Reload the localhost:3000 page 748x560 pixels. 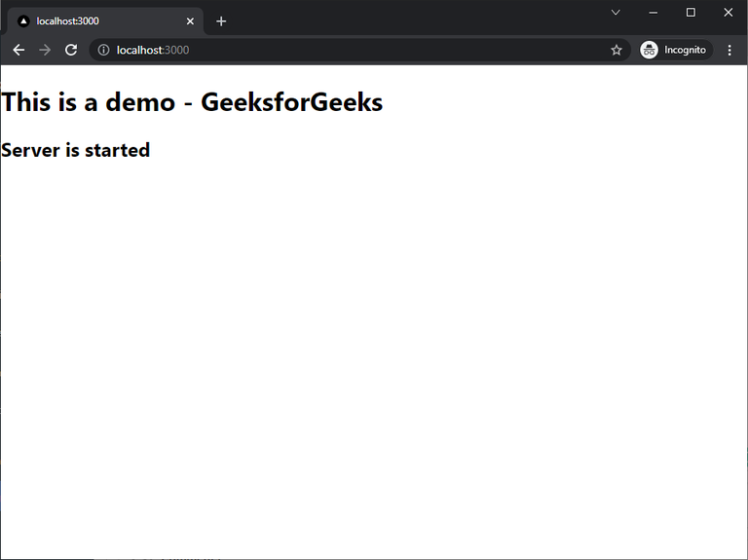click(x=71, y=50)
